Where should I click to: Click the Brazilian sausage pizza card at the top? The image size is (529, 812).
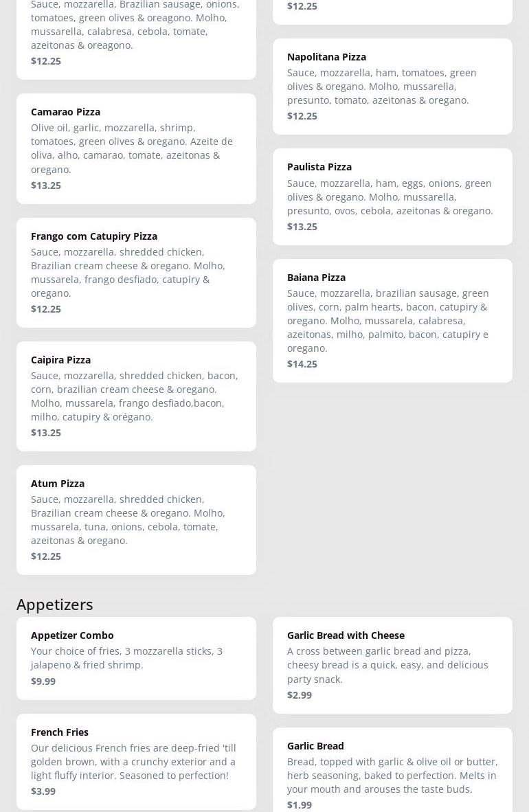click(136, 34)
